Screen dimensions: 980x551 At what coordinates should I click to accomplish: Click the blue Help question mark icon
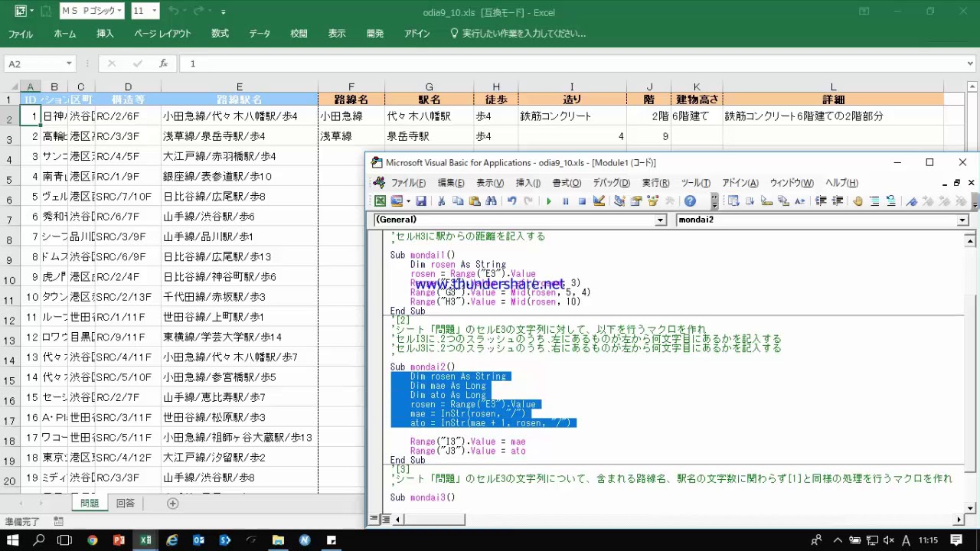coord(690,201)
